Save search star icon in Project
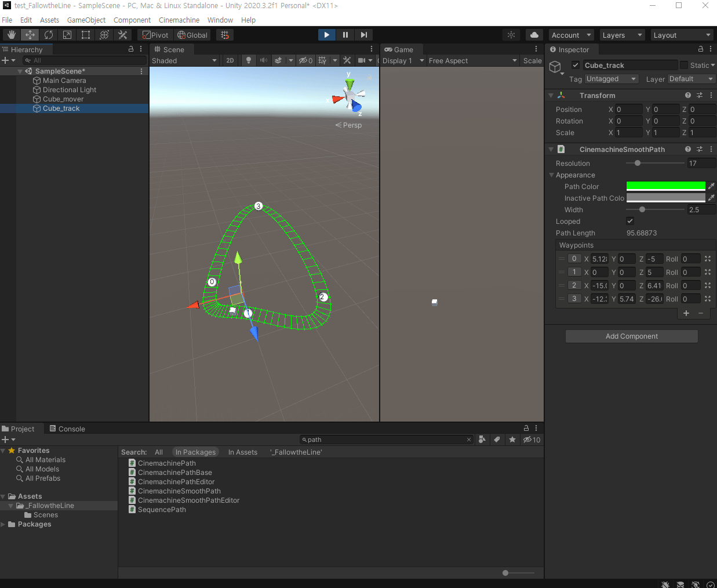The height and width of the screenshot is (588, 717). (x=512, y=440)
